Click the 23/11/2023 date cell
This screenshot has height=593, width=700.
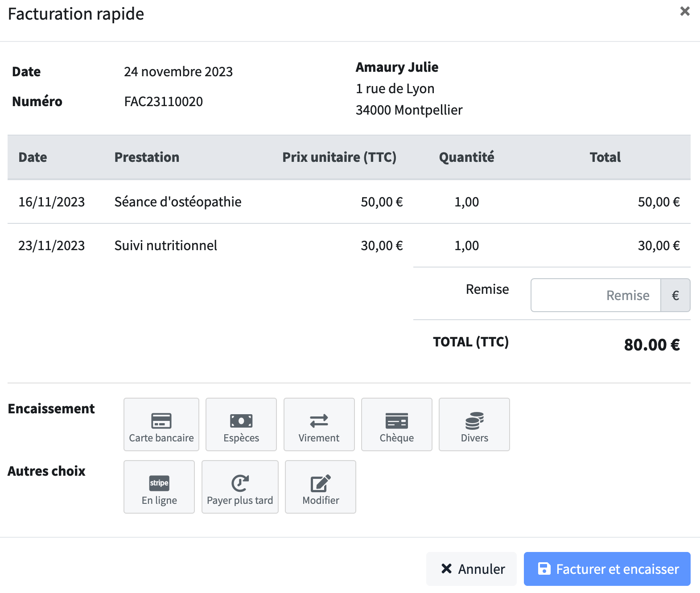point(52,246)
